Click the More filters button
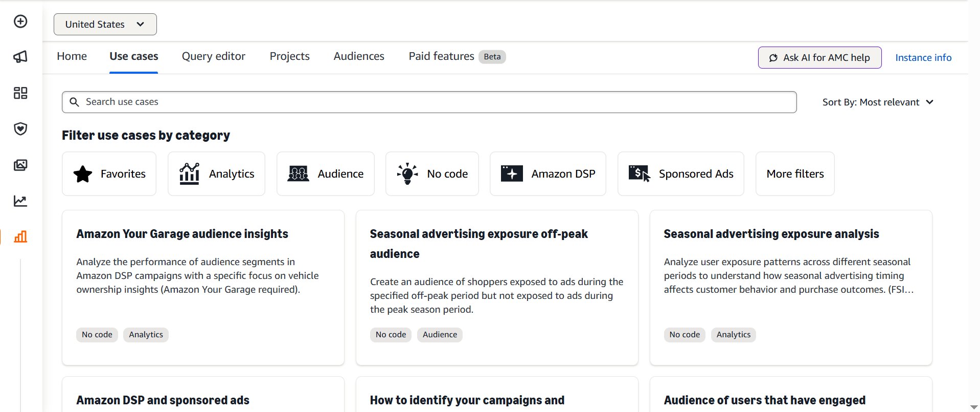Viewport: 980px width, 412px height. click(795, 174)
